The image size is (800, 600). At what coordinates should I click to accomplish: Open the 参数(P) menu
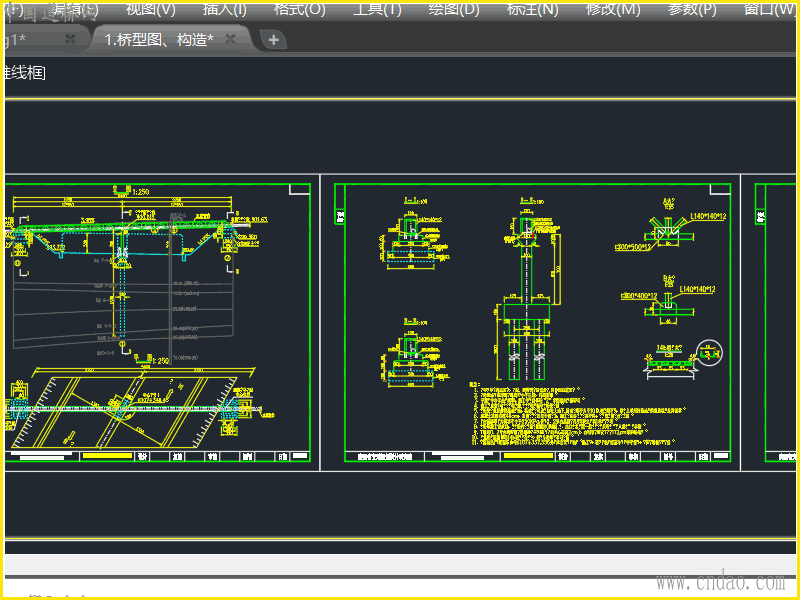coord(690,9)
